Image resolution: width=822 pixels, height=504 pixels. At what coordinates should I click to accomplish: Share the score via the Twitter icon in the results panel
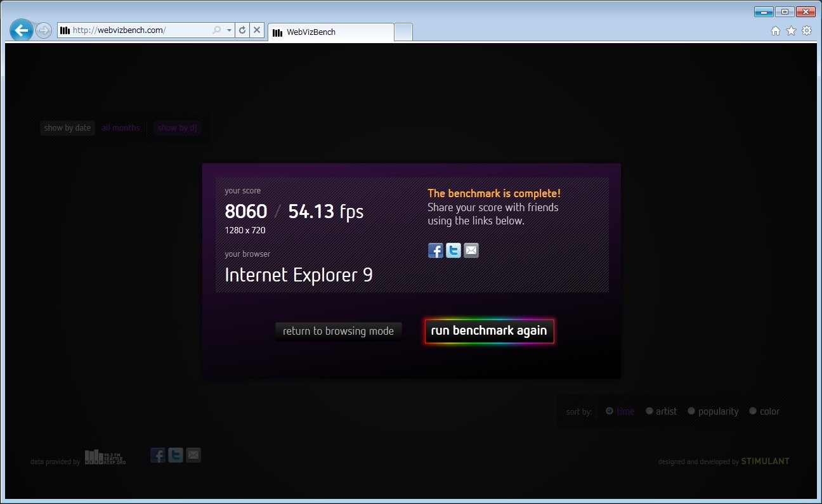click(x=453, y=250)
